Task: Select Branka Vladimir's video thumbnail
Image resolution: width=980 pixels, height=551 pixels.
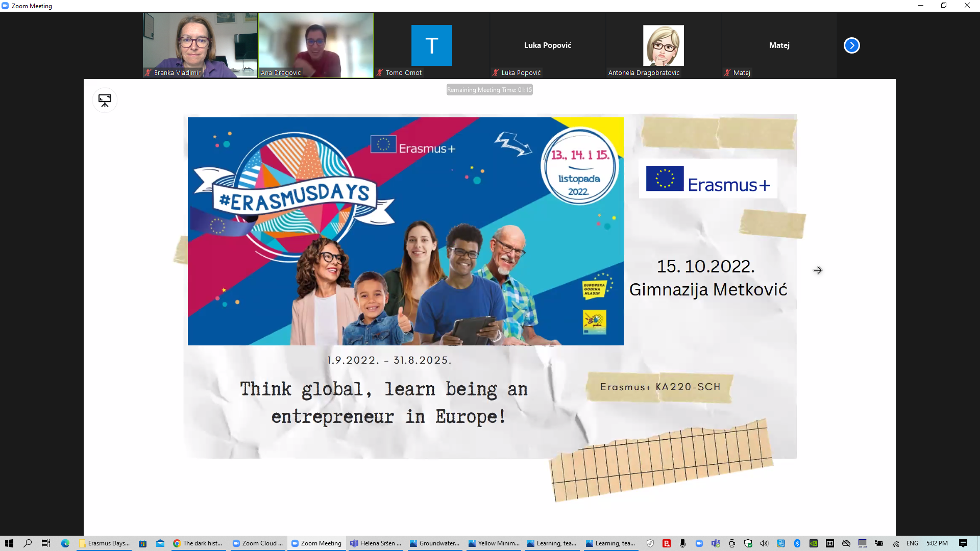Action: [200, 45]
